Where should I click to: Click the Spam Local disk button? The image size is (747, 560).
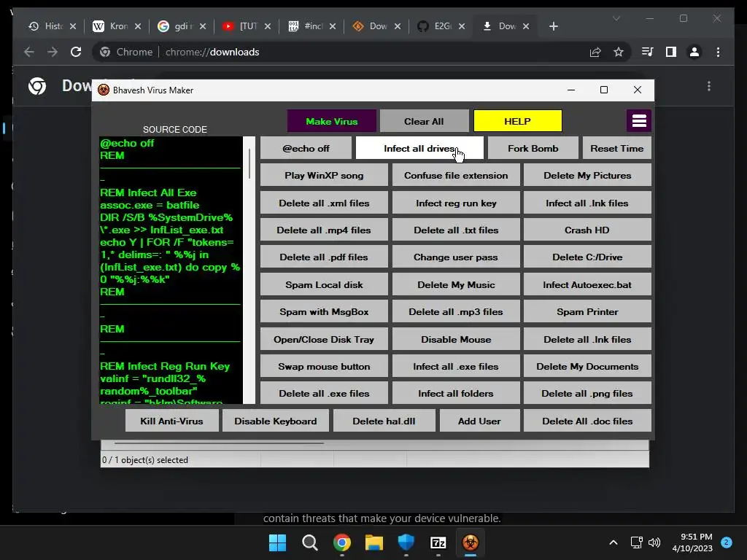coord(324,284)
